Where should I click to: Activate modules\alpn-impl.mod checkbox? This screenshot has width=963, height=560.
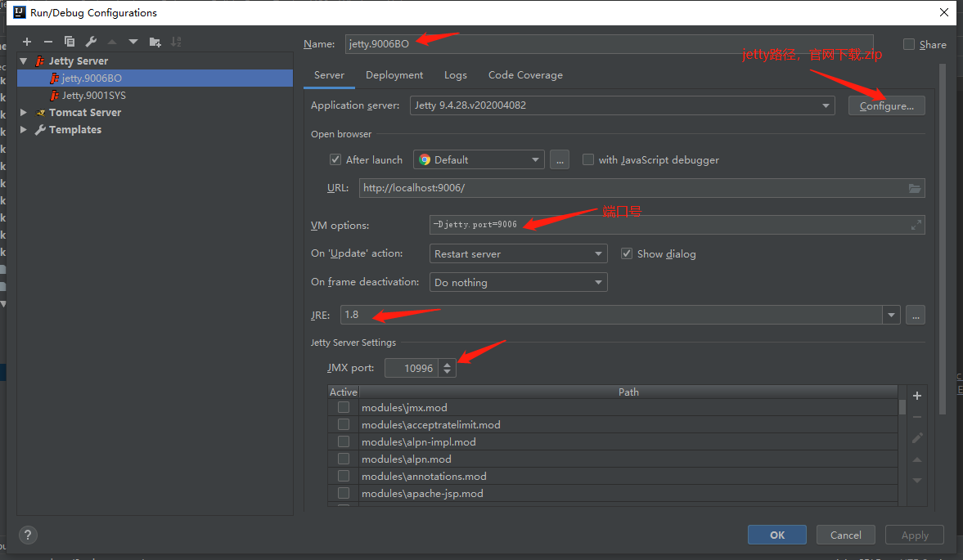click(x=344, y=441)
